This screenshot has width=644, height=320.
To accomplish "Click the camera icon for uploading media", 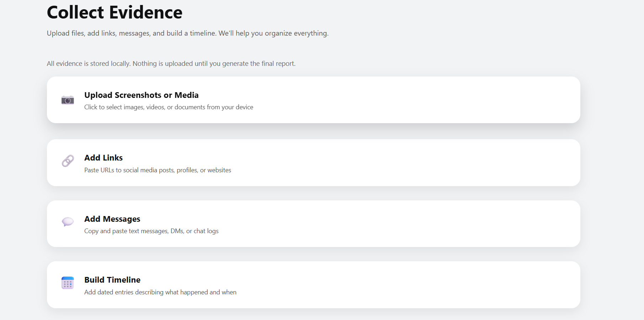I will click(x=68, y=100).
